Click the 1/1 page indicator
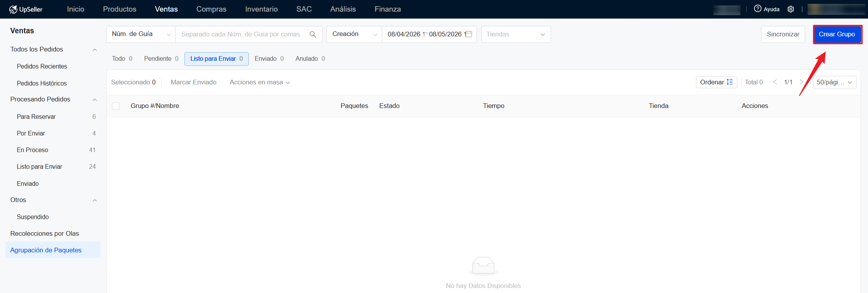The height and width of the screenshot is (293, 868). coord(788,82)
